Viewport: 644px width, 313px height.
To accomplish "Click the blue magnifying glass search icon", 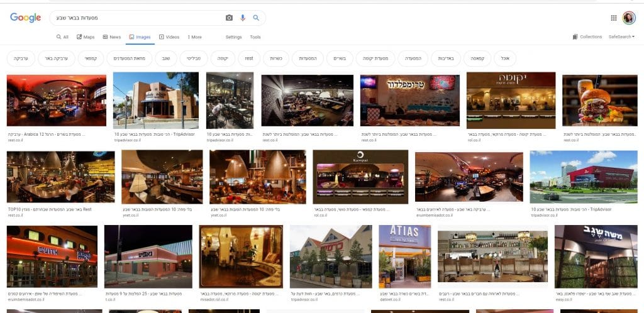I will (256, 18).
